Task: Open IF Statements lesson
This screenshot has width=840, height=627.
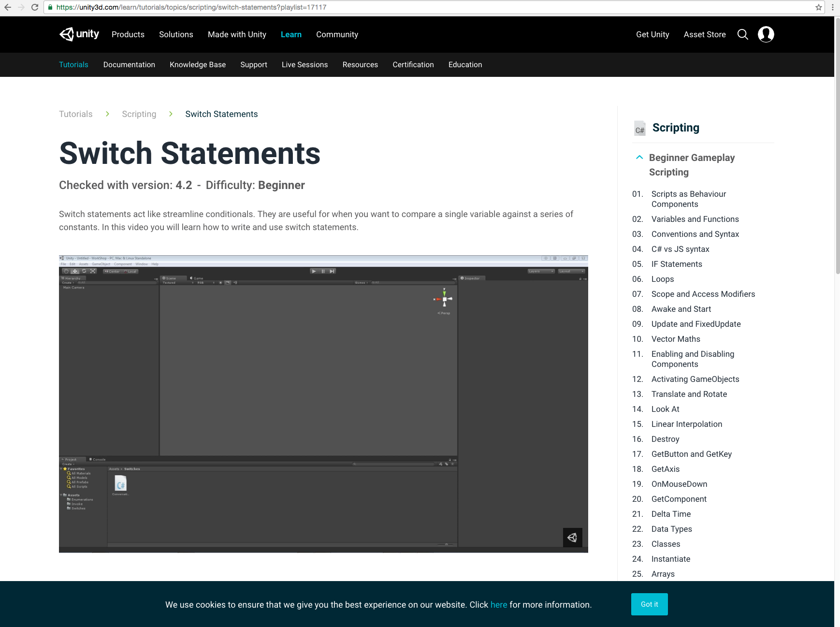Action: [x=677, y=264]
